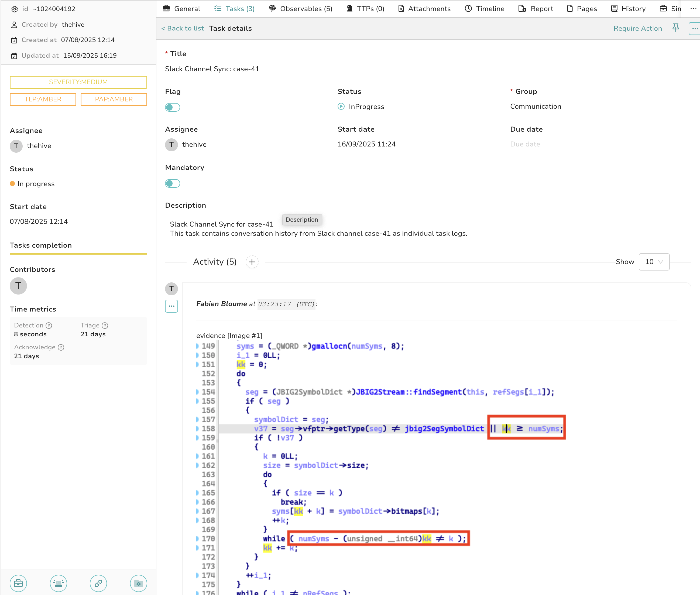Open the organization settings folder icon
Viewport: 700px width, 595px height.
tap(138, 583)
